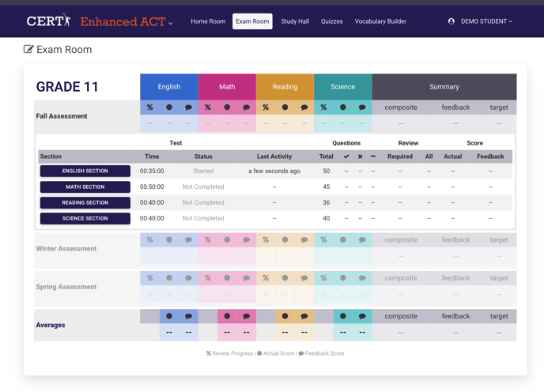This screenshot has height=392, width=544.
Task: Go to the Home Room tab
Action: 208,21
